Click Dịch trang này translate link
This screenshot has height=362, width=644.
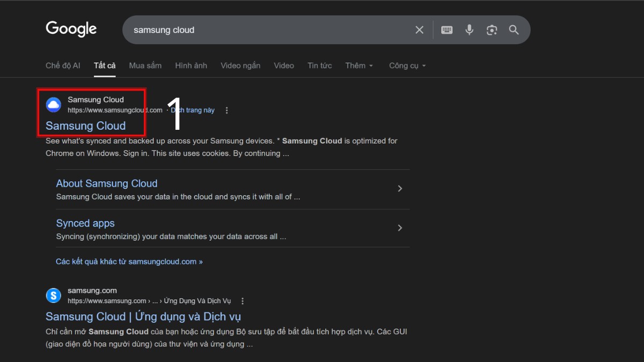[193, 110]
